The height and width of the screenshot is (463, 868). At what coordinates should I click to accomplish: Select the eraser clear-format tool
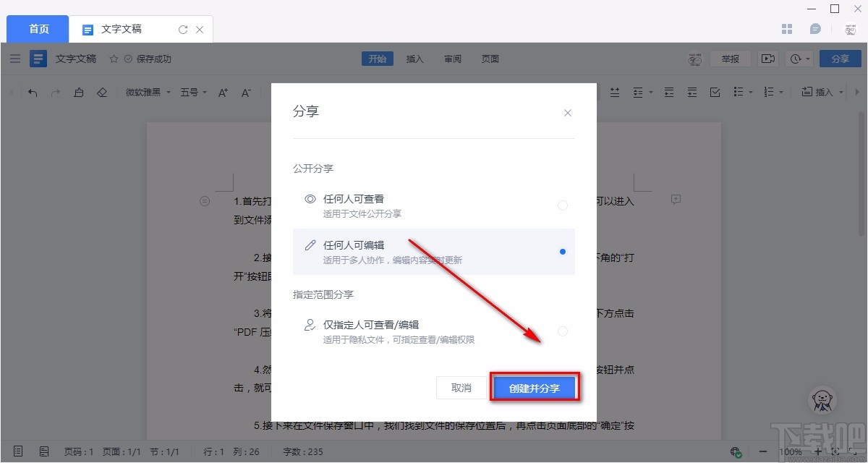[102, 93]
